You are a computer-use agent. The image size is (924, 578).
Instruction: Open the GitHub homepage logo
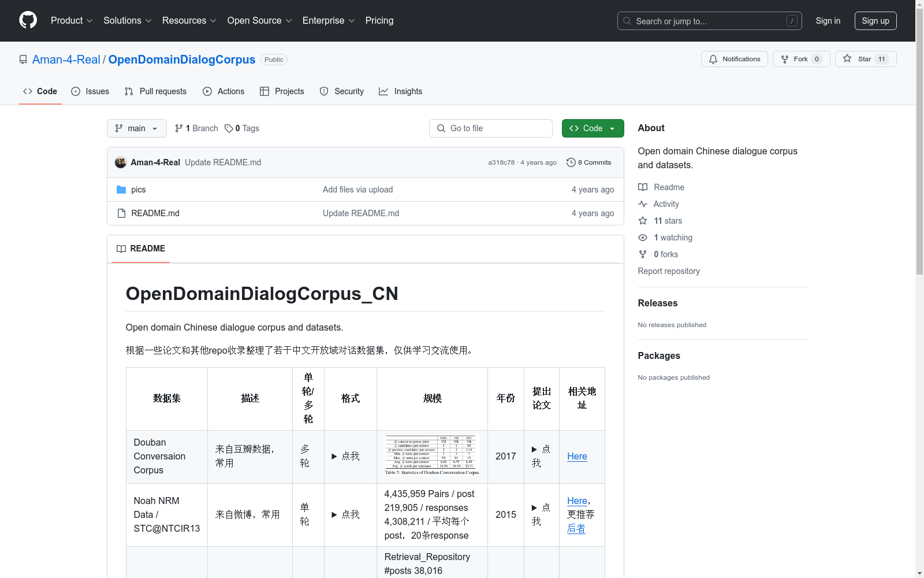[28, 20]
